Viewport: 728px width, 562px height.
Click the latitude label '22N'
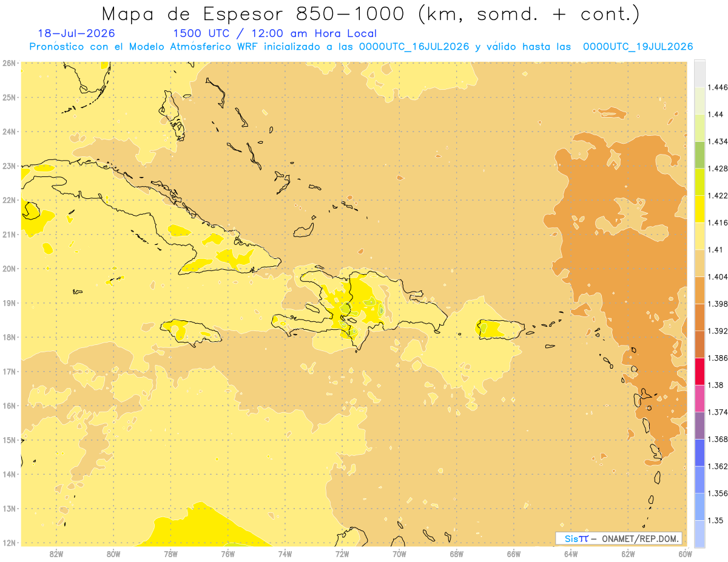(x=9, y=200)
